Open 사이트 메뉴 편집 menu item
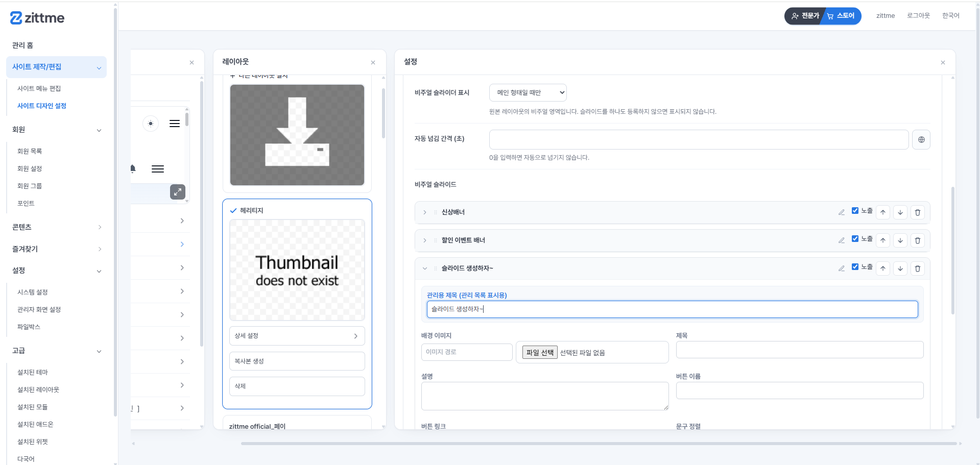This screenshot has width=980, height=465. 39,89
